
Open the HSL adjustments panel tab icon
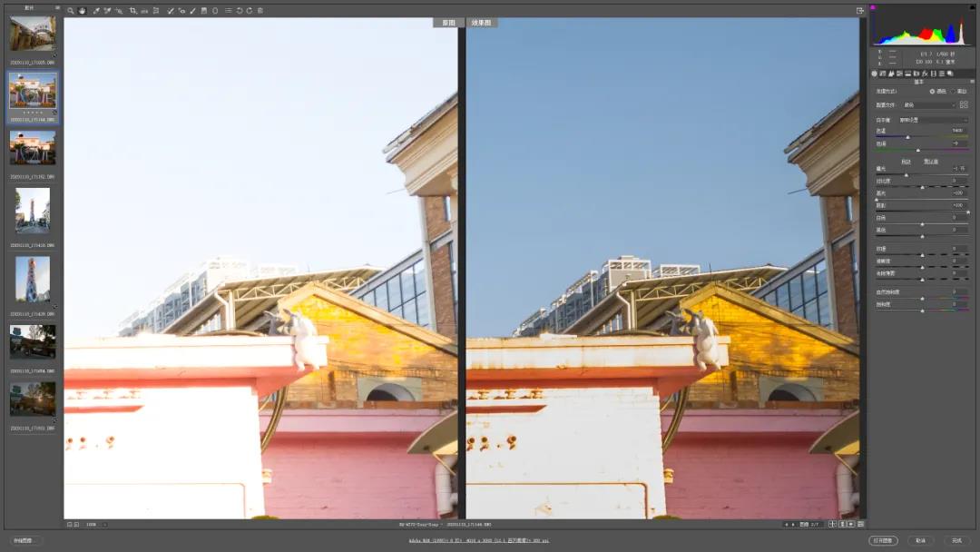click(899, 74)
